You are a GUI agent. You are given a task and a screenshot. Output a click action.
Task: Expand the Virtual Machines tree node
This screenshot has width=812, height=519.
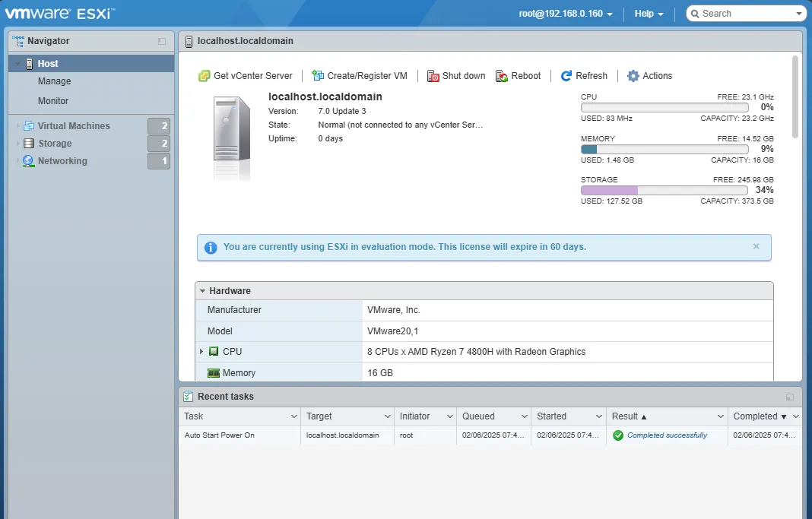click(18, 126)
